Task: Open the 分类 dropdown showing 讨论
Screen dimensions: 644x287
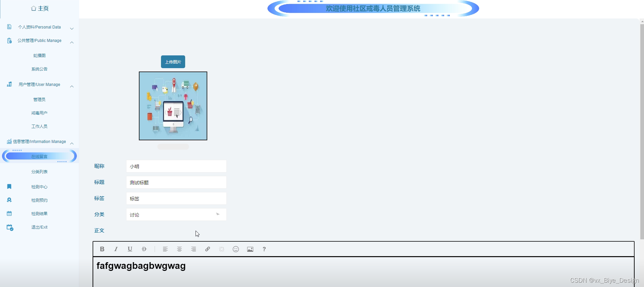Action: coord(176,214)
